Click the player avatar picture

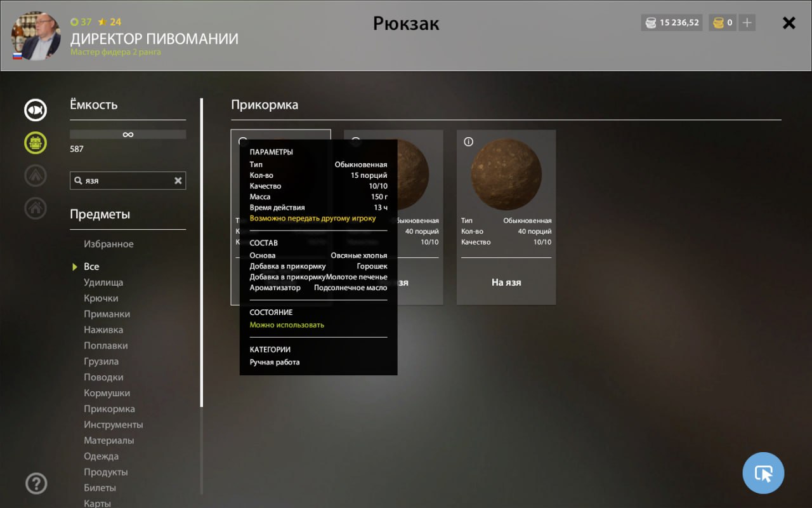(36, 36)
